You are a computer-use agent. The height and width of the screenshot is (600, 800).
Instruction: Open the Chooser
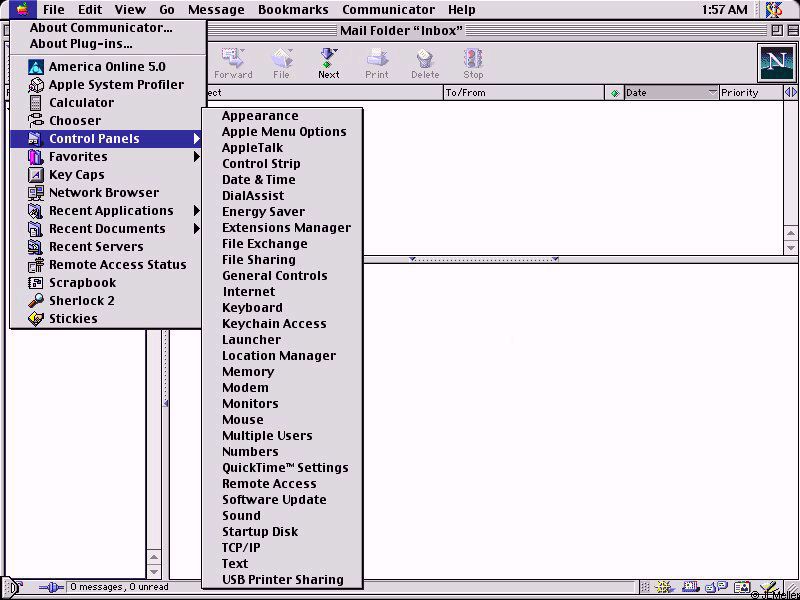74,120
